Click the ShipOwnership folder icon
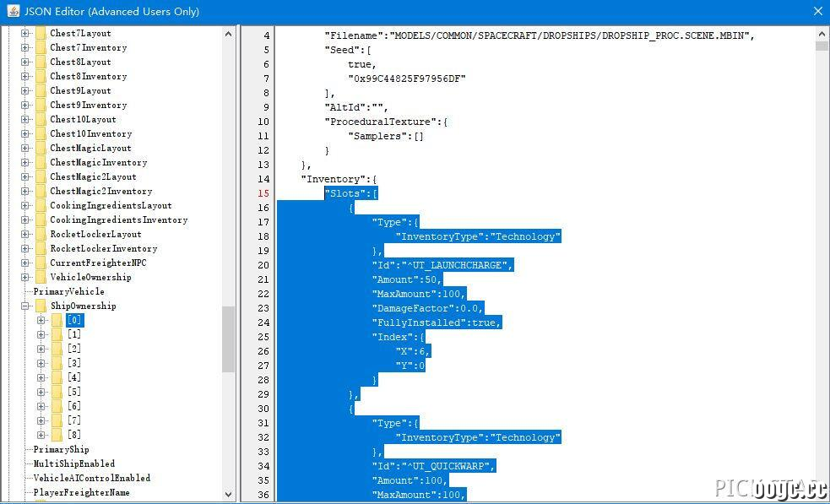830x504 pixels. [41, 306]
